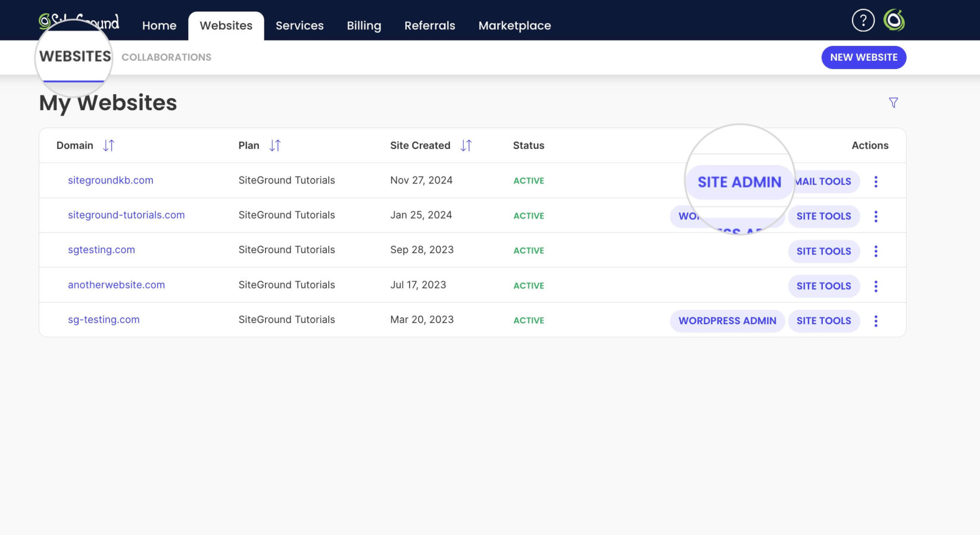This screenshot has width=980, height=535.
Task: Click SiteGround Tutorials plan for sitegroundkb.com
Action: [286, 181]
